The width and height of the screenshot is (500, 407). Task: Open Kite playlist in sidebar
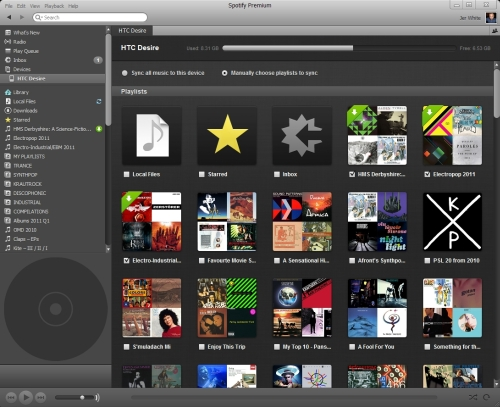click(x=30, y=248)
